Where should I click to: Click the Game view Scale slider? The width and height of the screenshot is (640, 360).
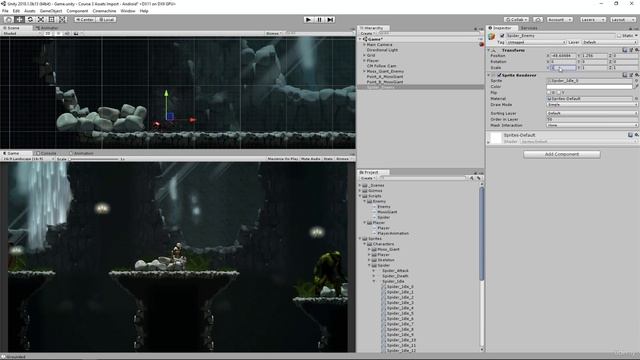coord(94,159)
